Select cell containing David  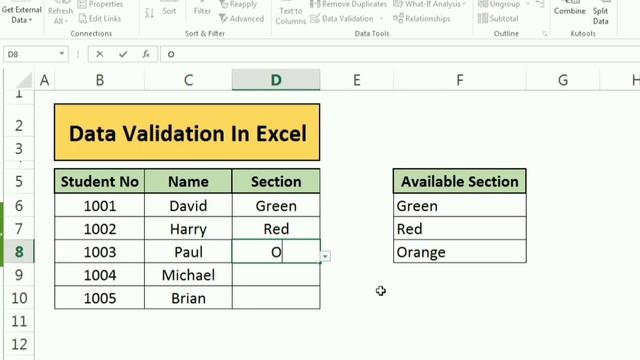tap(188, 205)
